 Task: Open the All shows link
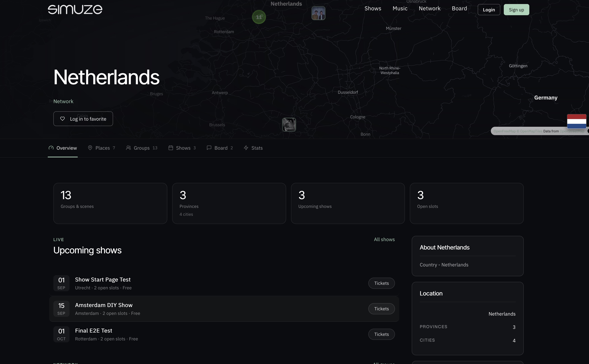[x=384, y=239]
